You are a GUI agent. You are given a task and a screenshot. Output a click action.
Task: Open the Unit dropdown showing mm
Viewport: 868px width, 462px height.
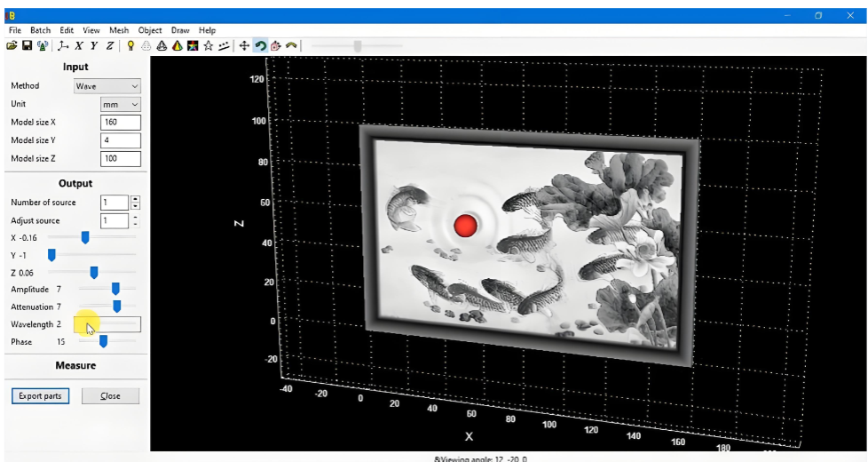coord(121,104)
